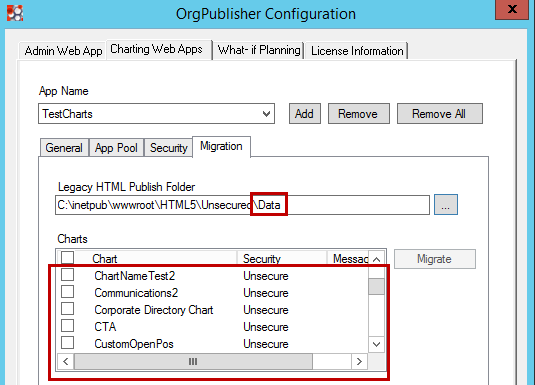Click the vertical scrollbar thumb in charts list
The width and height of the screenshot is (535, 385).
pyautogui.click(x=376, y=286)
